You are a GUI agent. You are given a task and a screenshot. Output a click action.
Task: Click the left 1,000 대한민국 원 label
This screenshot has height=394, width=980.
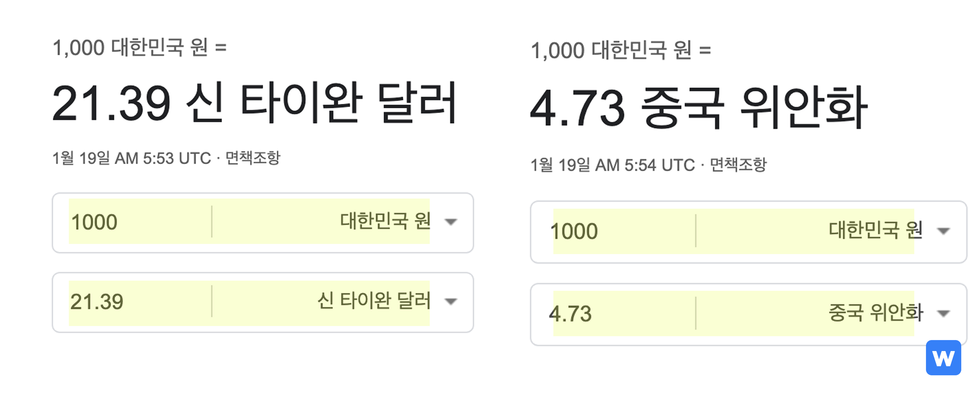140,47
